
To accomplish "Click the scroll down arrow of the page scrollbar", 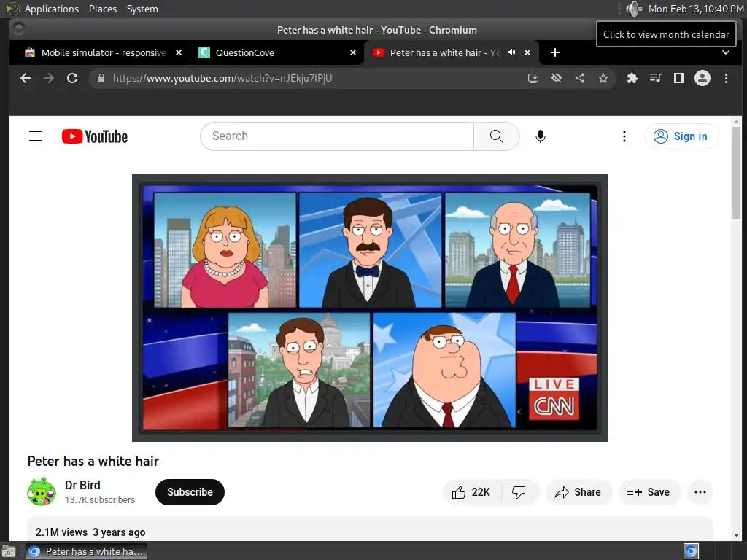I will 736,535.
